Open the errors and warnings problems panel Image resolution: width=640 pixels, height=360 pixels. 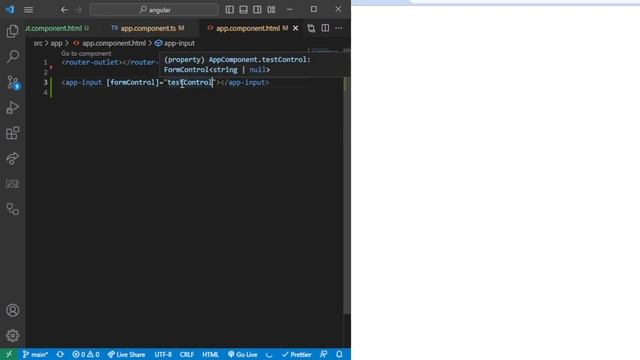coord(86,354)
